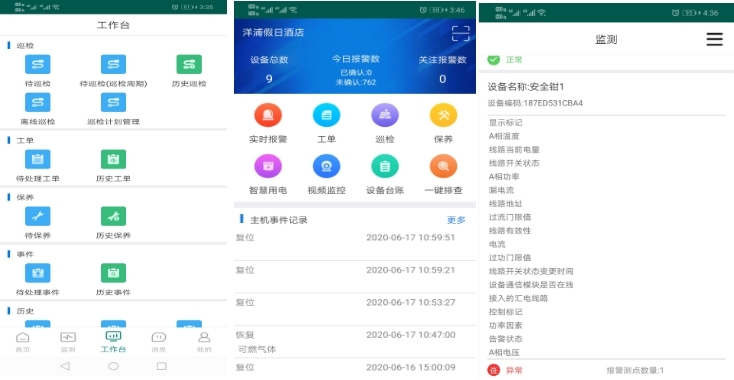Switch to the 消息 bottom tab
Image resolution: width=734 pixels, height=380 pixels.
pyautogui.click(x=159, y=342)
